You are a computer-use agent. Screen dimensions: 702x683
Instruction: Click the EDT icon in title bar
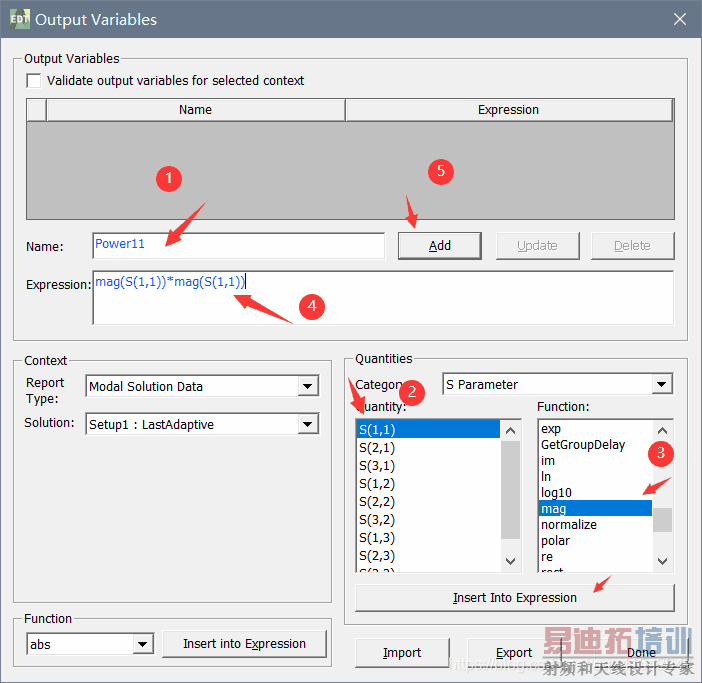[19, 19]
